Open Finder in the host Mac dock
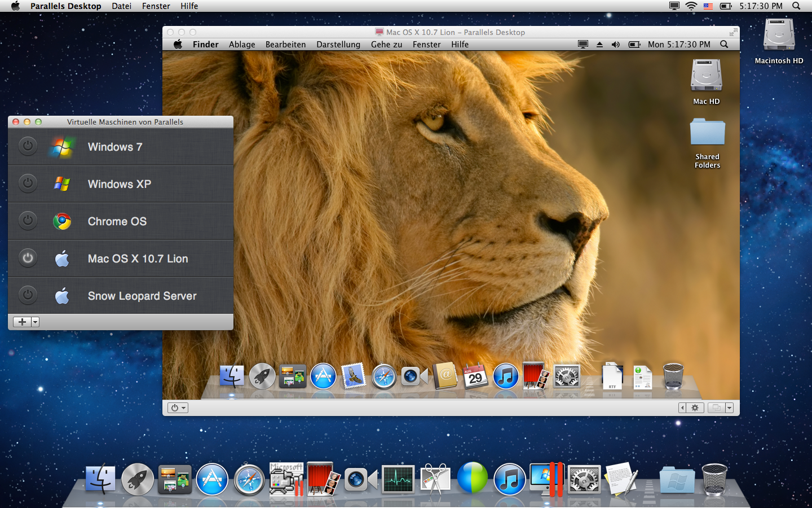The width and height of the screenshot is (812, 508). click(100, 480)
